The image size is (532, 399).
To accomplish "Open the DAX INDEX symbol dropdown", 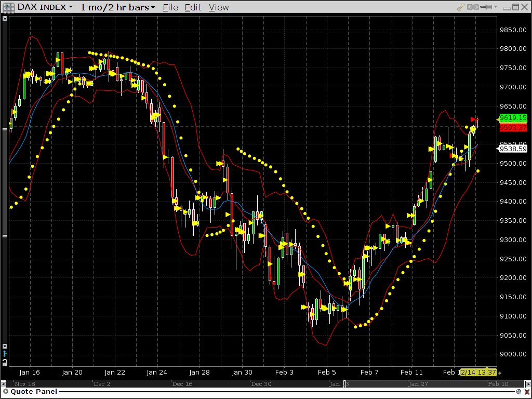I will (45, 7).
